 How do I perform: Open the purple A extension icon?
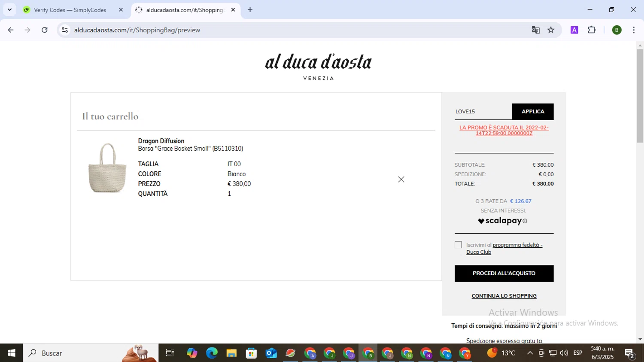pos(574,30)
